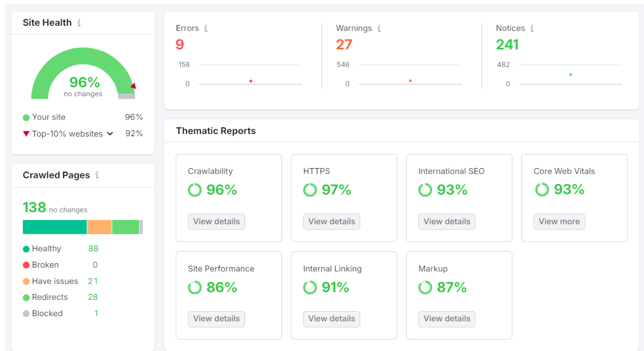
Task: View details for the Crawlability report
Action: tap(217, 222)
